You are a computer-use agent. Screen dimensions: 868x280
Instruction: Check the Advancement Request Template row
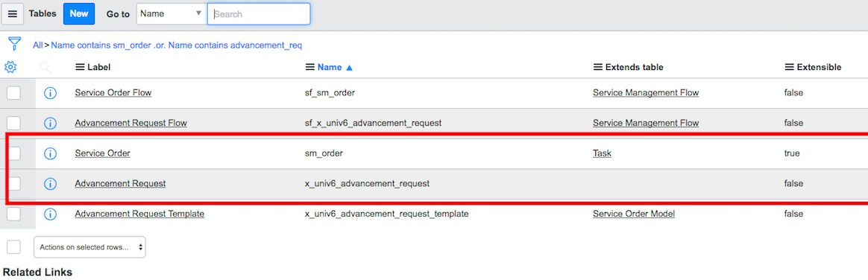coord(14,214)
